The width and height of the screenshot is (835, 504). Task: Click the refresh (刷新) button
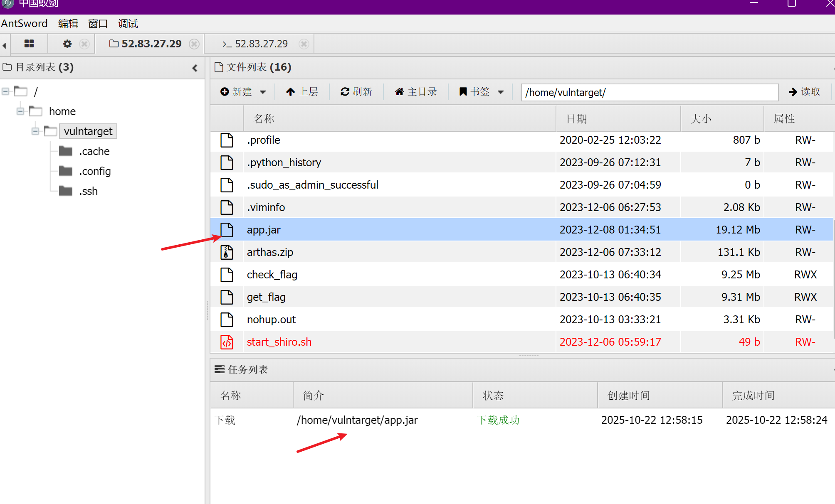356,92
